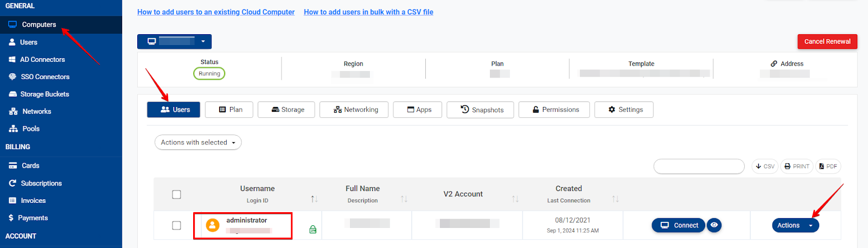The image size is (868, 248).
Task: Click the user table search field
Action: tap(699, 167)
